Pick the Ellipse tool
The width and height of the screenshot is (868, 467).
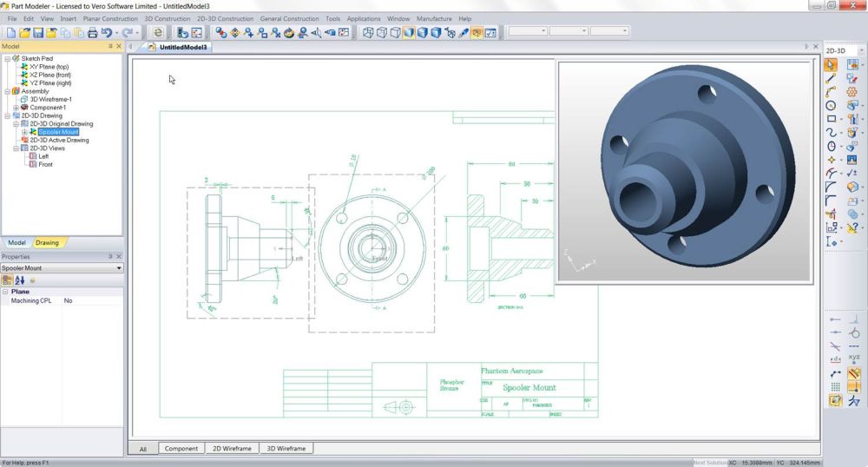(831, 146)
